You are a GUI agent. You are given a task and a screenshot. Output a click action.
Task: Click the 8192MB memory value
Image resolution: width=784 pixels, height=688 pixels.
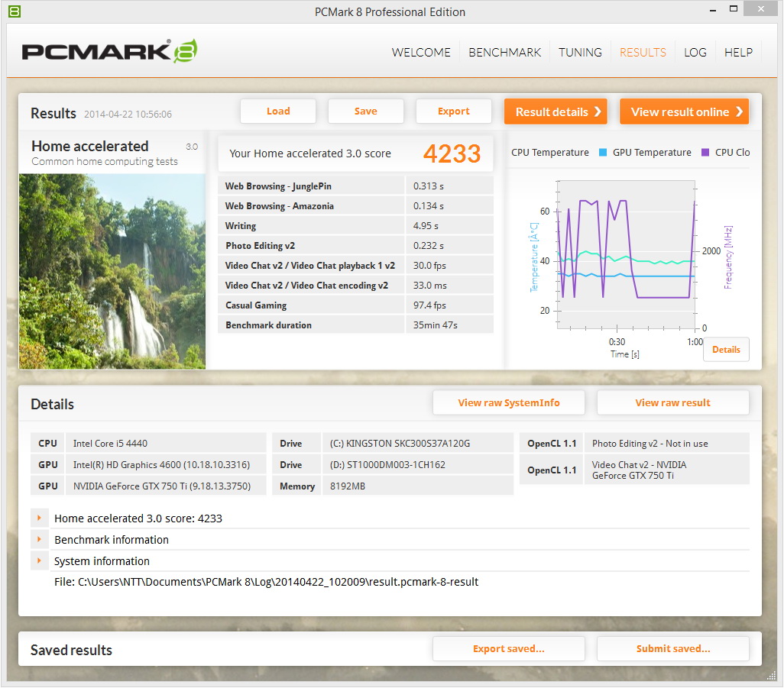(x=418, y=486)
